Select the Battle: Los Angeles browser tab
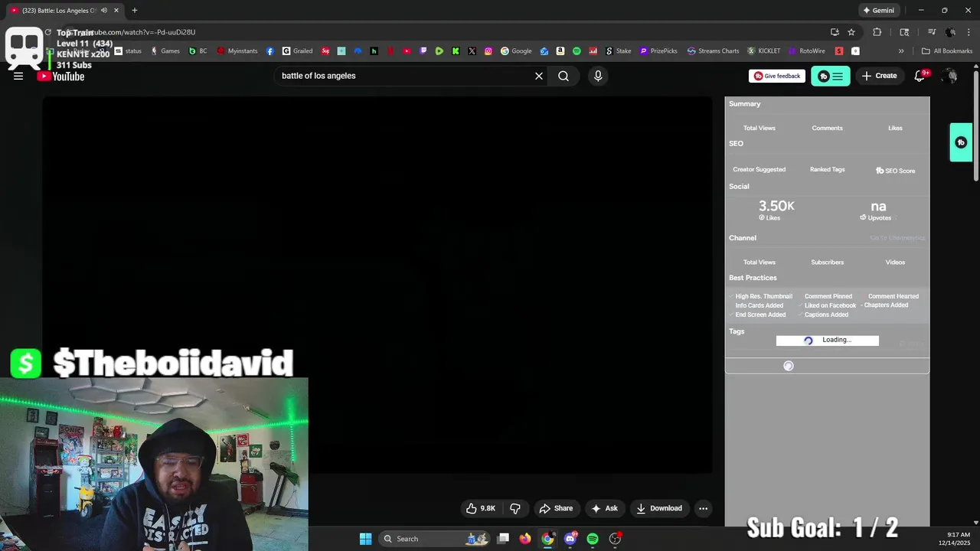Viewport: 980px width, 551px height. point(64,10)
